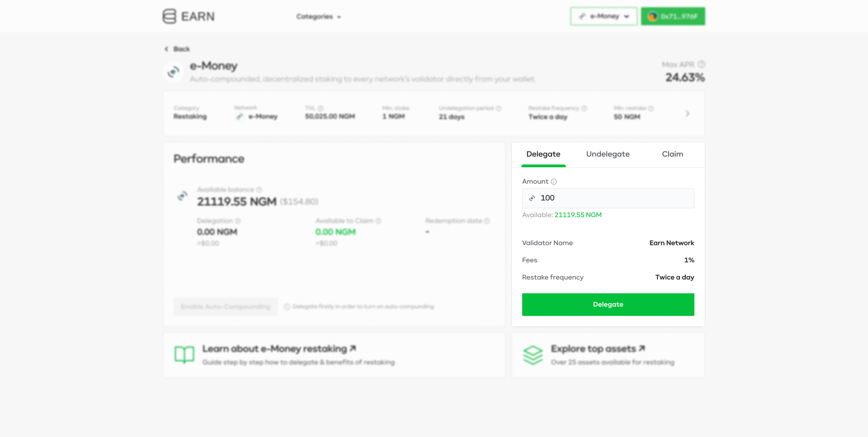Click the Restake frequency info icon in stats bar
The width and height of the screenshot is (868, 437).
click(584, 108)
